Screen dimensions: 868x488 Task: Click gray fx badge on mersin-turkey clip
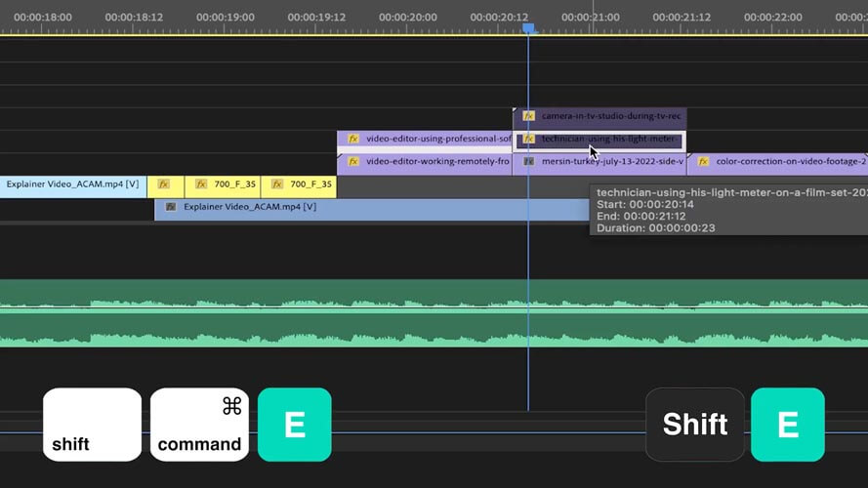click(528, 162)
